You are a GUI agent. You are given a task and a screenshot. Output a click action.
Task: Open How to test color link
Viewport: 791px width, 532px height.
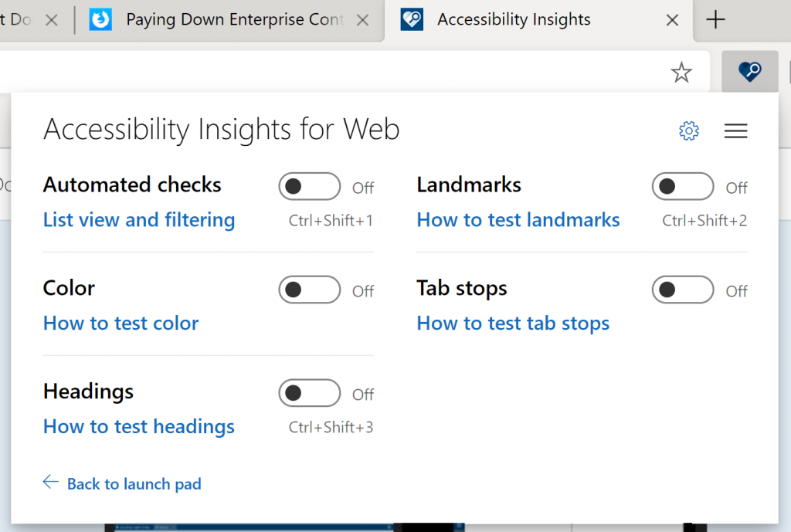(x=121, y=324)
